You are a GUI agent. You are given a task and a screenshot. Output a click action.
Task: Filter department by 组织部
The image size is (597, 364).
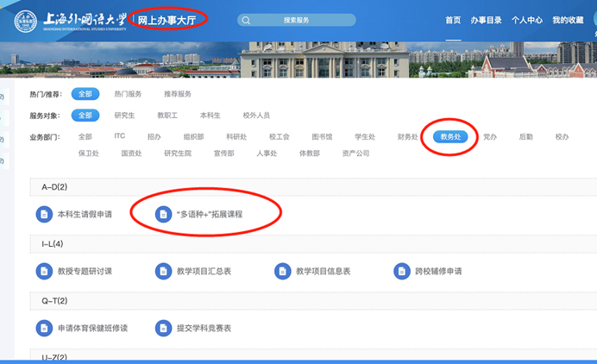click(x=194, y=136)
